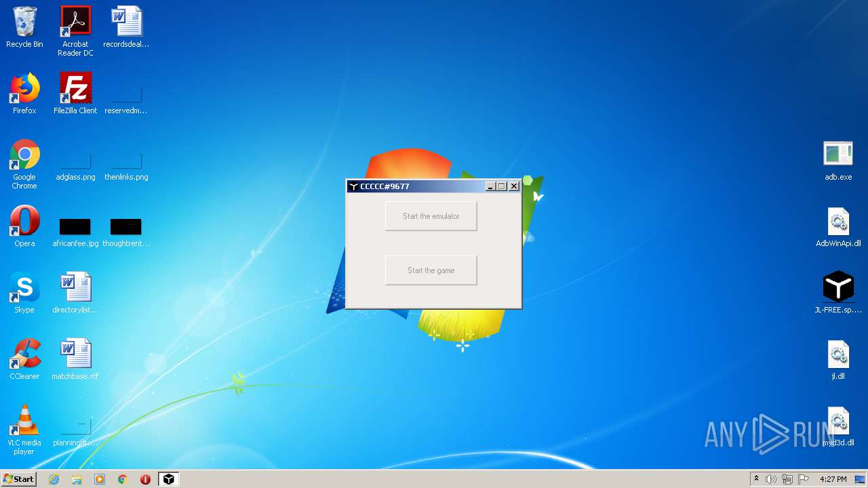The width and height of the screenshot is (868, 488).
Task: Open the volume control tray icon
Action: click(x=771, y=479)
